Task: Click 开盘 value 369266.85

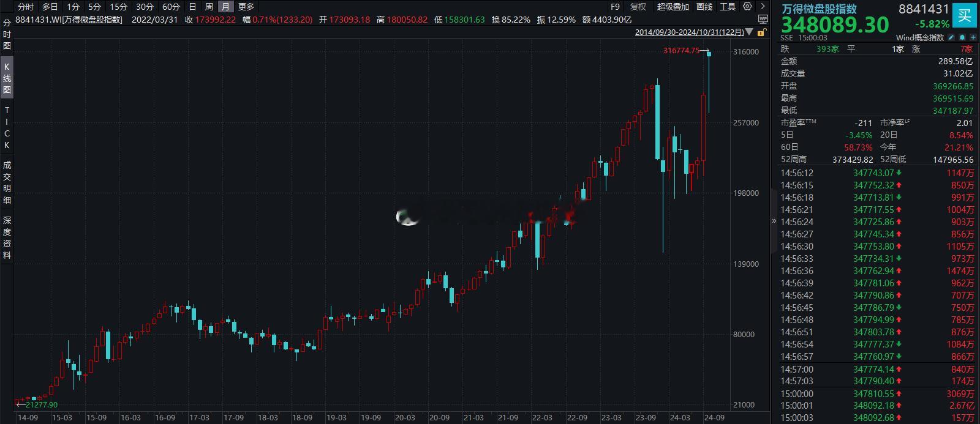Action: tap(953, 86)
